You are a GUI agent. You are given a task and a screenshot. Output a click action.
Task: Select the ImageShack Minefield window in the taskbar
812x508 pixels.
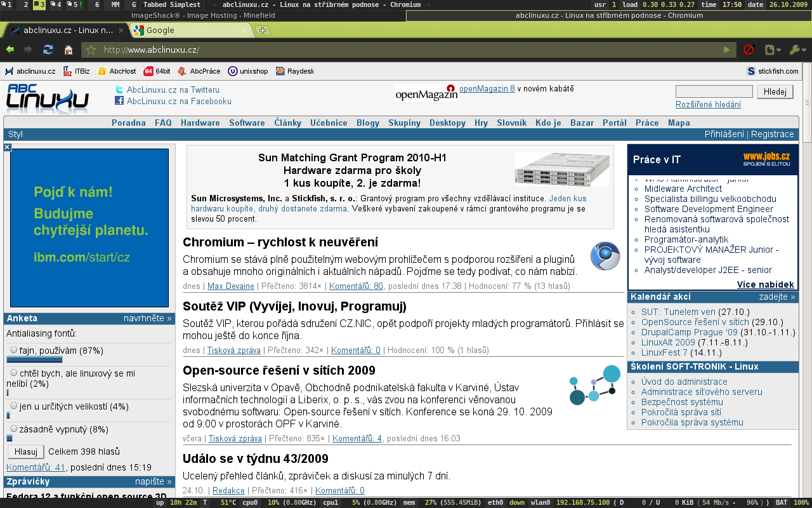click(202, 15)
